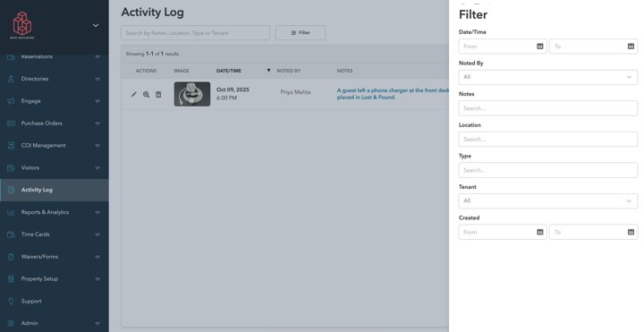Select Activity Log in the sidebar
Image resolution: width=644 pixels, height=332 pixels.
(55, 190)
